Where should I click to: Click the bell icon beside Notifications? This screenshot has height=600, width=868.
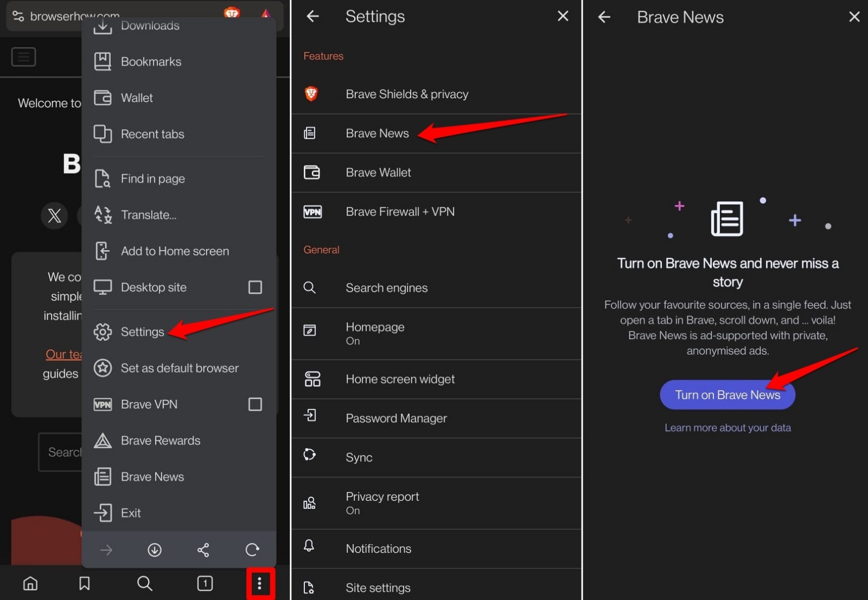309,546
